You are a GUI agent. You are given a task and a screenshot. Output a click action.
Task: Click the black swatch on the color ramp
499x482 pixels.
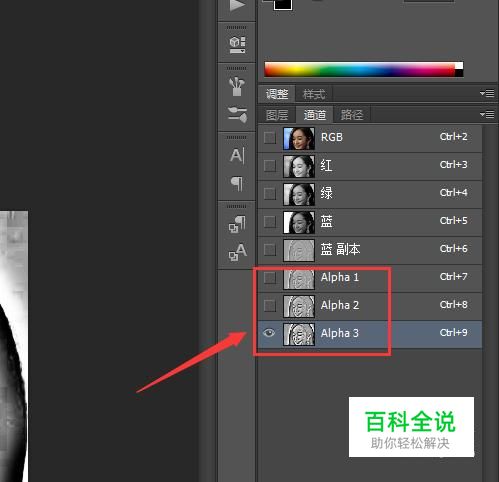click(x=459, y=73)
